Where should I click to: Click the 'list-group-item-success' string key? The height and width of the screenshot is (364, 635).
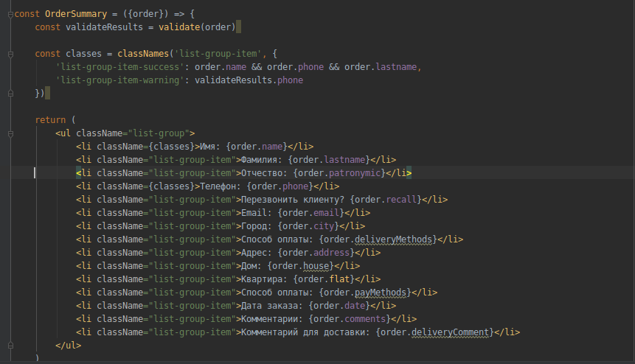point(120,67)
